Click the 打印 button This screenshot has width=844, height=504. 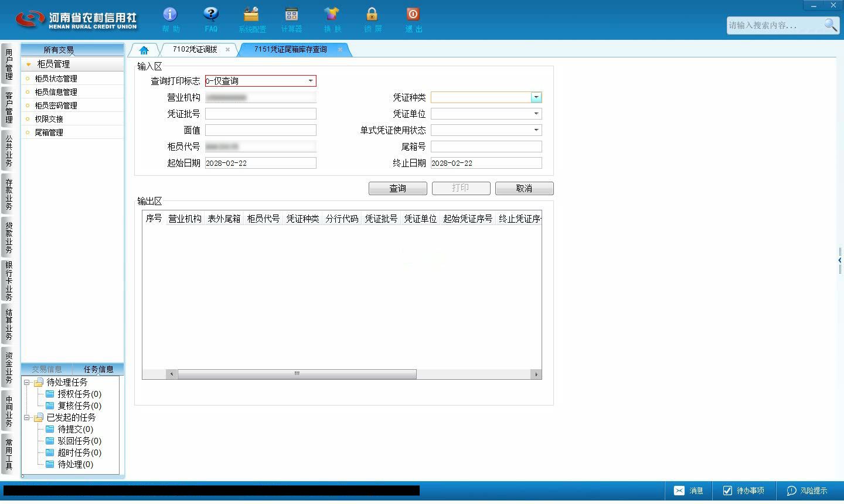click(x=461, y=188)
